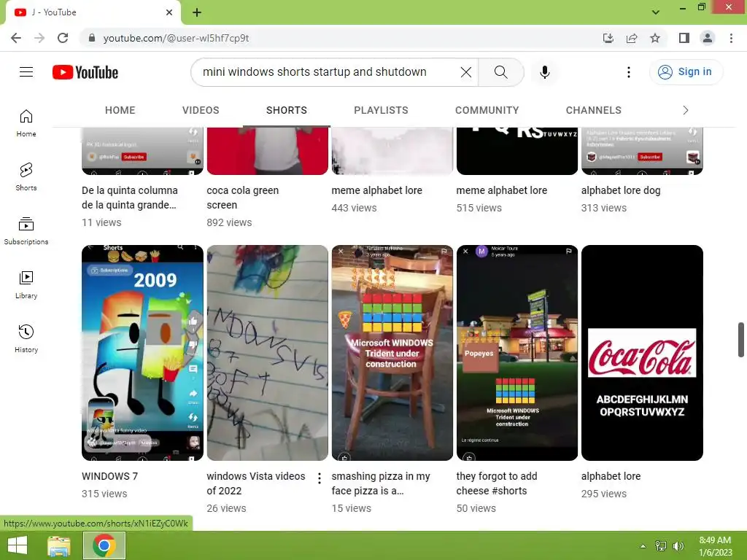Open volume control in system tray
This screenshot has width=747, height=560.
click(x=678, y=545)
